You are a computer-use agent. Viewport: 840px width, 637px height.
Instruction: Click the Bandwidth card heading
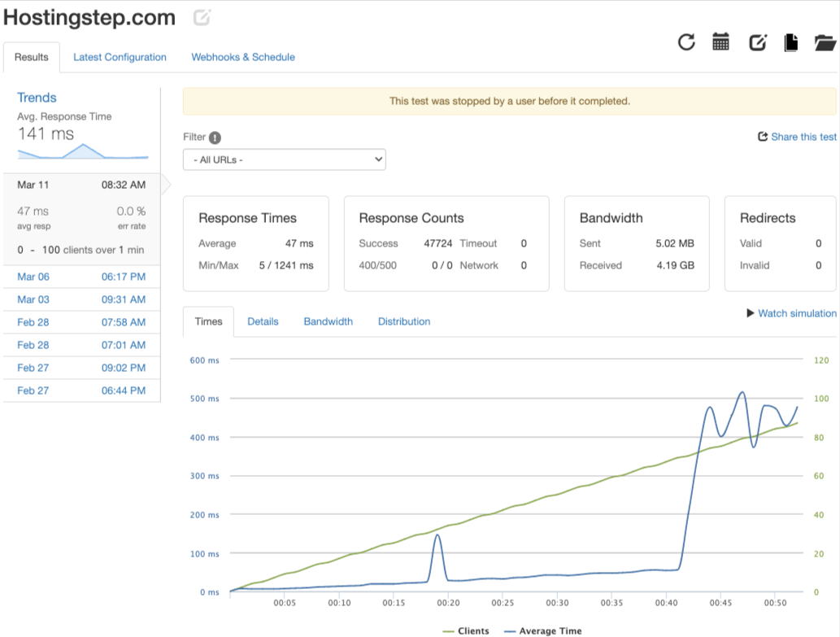(x=612, y=218)
